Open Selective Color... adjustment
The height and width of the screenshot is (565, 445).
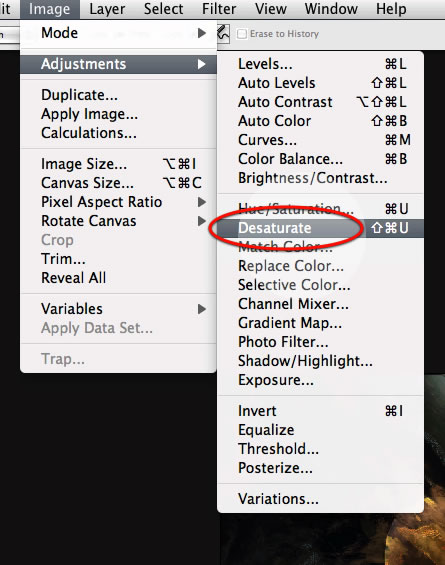click(x=320, y=285)
